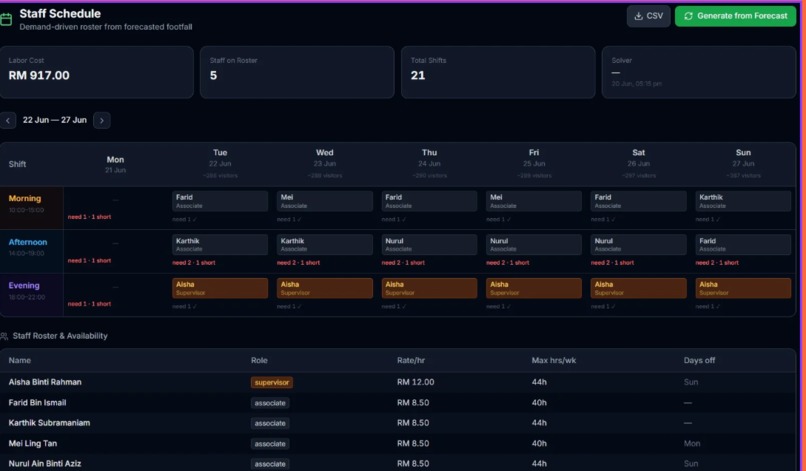Click the Name column header
The height and width of the screenshot is (471, 806).
[20, 360]
